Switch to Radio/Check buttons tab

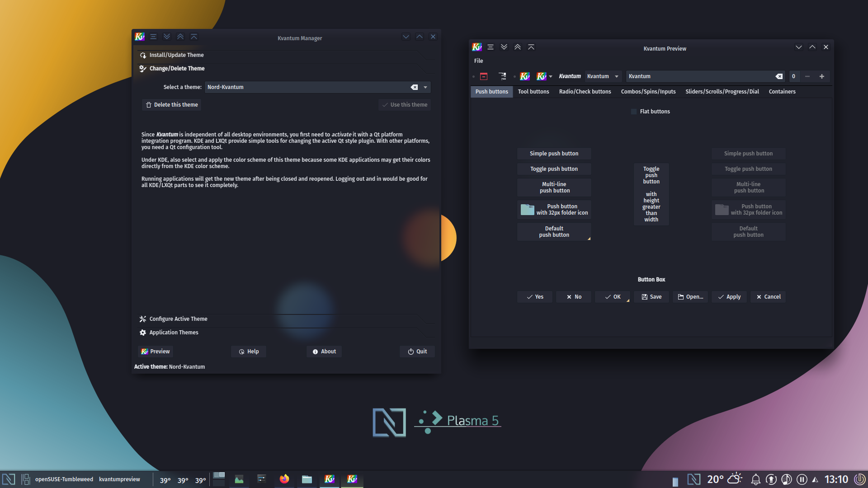tap(585, 92)
